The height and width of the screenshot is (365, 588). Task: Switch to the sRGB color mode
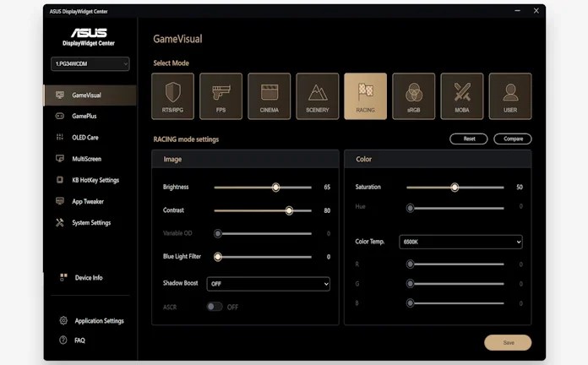414,96
